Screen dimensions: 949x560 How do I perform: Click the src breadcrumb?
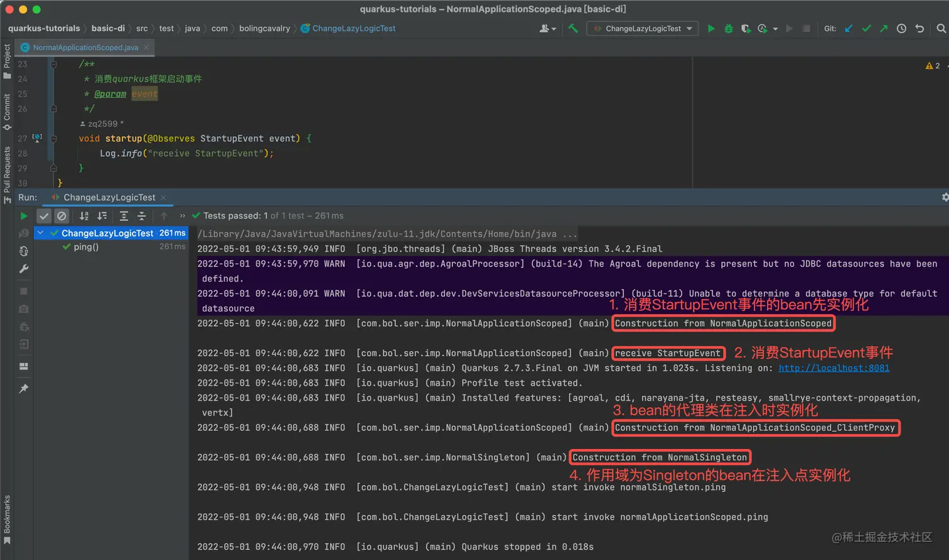click(x=142, y=28)
